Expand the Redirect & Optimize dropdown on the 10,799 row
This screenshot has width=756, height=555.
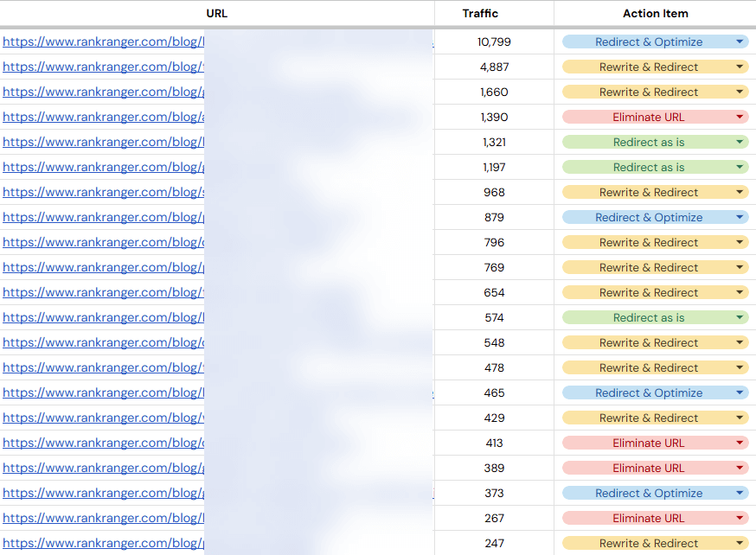pyautogui.click(x=738, y=41)
